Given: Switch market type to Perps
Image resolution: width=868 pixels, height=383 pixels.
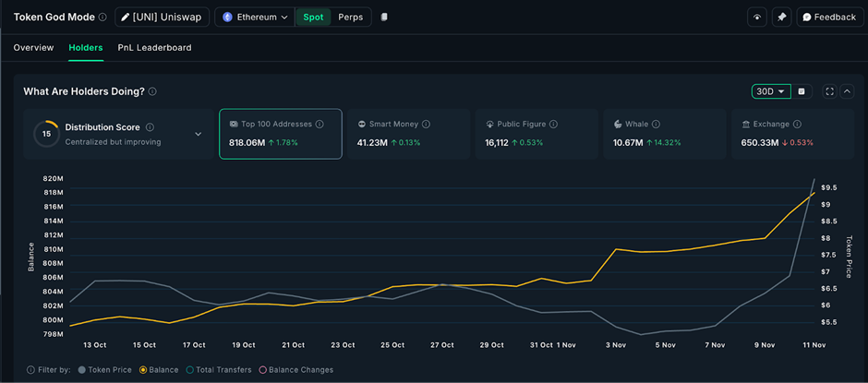Looking at the screenshot, I should click(350, 18).
